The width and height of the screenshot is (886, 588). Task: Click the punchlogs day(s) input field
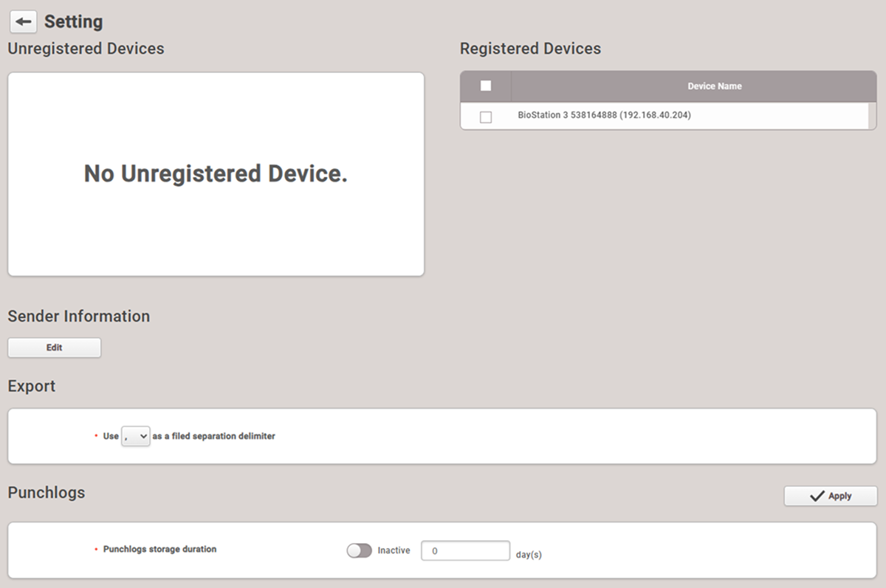click(465, 550)
